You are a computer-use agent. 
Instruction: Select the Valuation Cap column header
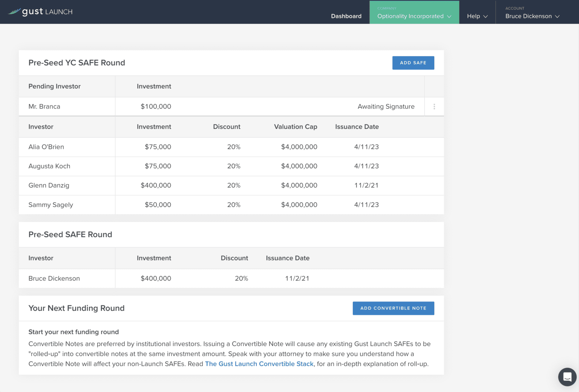point(296,127)
